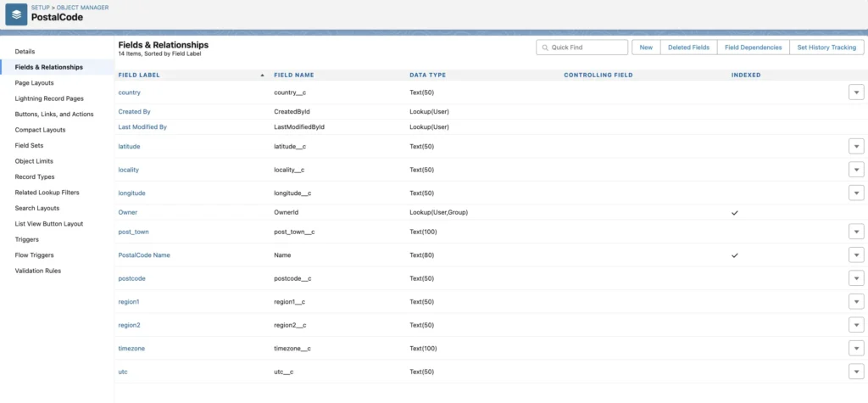
Task: Open the locality row action dropdown
Action: 856,170
